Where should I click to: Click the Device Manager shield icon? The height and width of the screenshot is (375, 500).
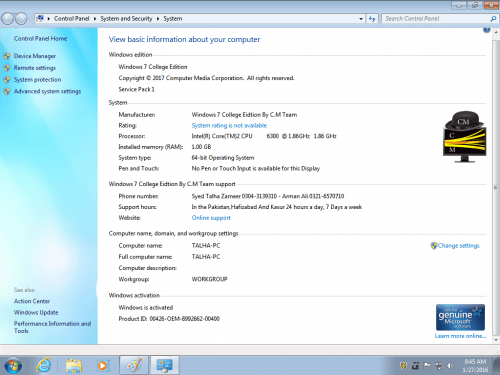pos(7,56)
